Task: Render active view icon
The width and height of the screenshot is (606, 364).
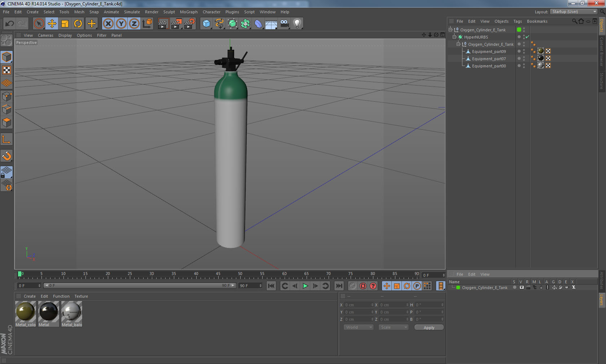Action: click(163, 24)
